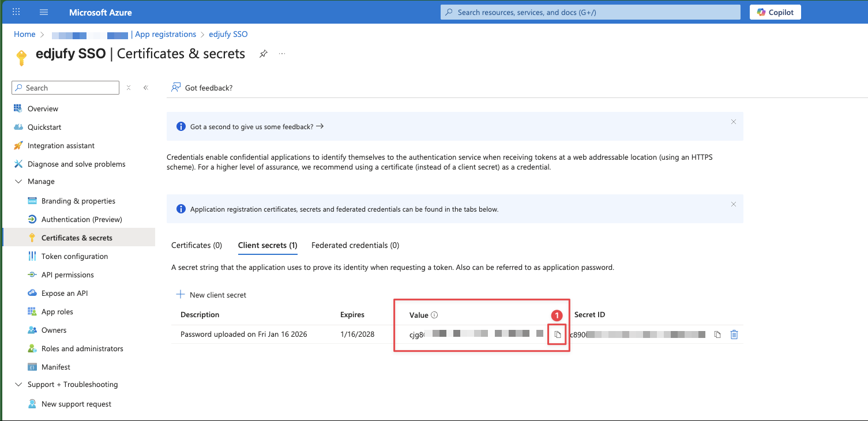Switch to the Certificates tab
868x421 pixels.
196,245
